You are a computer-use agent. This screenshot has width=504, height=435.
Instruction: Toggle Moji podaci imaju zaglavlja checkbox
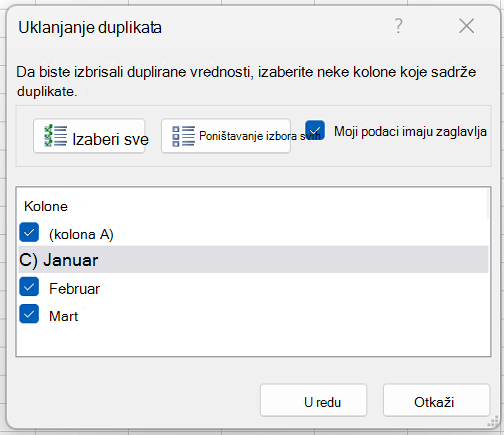pos(315,130)
